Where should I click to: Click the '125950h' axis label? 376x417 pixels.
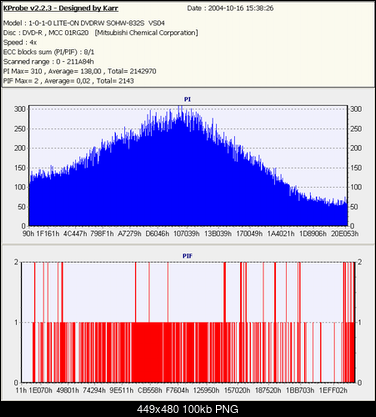(206, 390)
